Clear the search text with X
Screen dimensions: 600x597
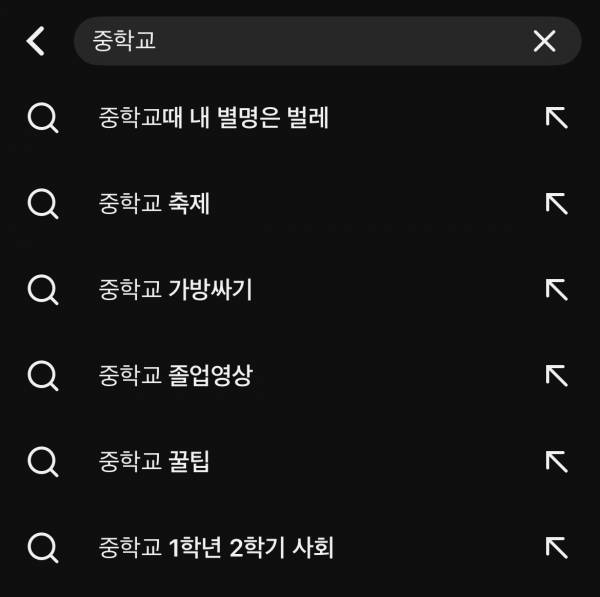point(544,41)
